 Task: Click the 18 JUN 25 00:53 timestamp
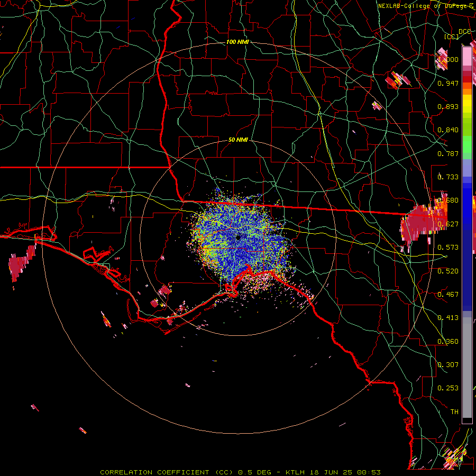[346, 472]
